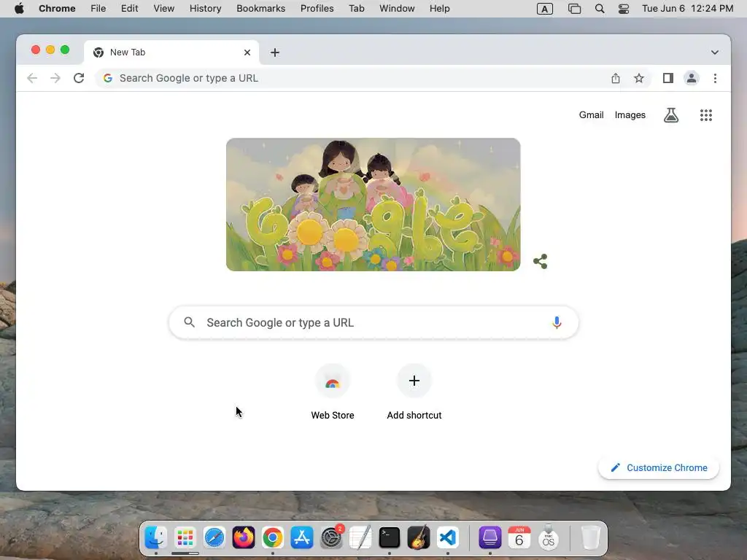
Task: Open the File menu
Action: pyautogui.click(x=98, y=9)
